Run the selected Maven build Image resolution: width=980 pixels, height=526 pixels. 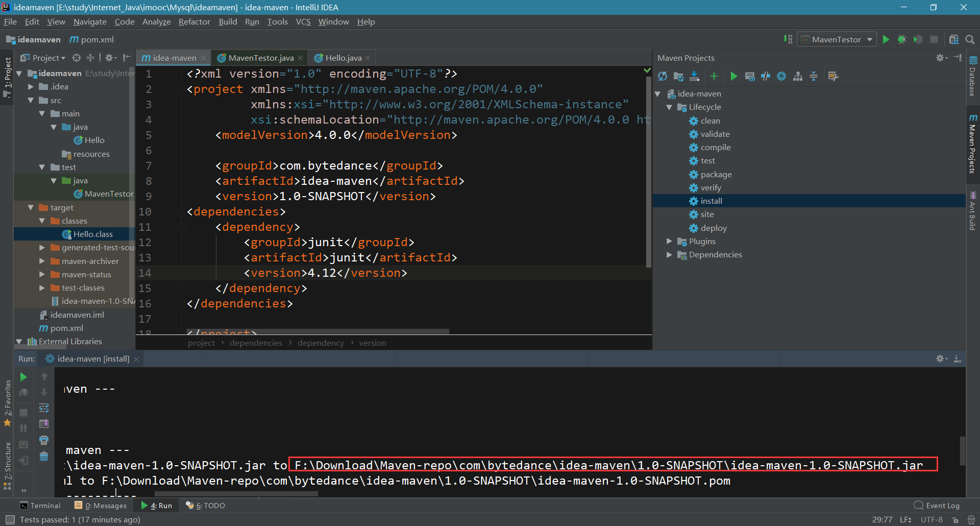733,76
